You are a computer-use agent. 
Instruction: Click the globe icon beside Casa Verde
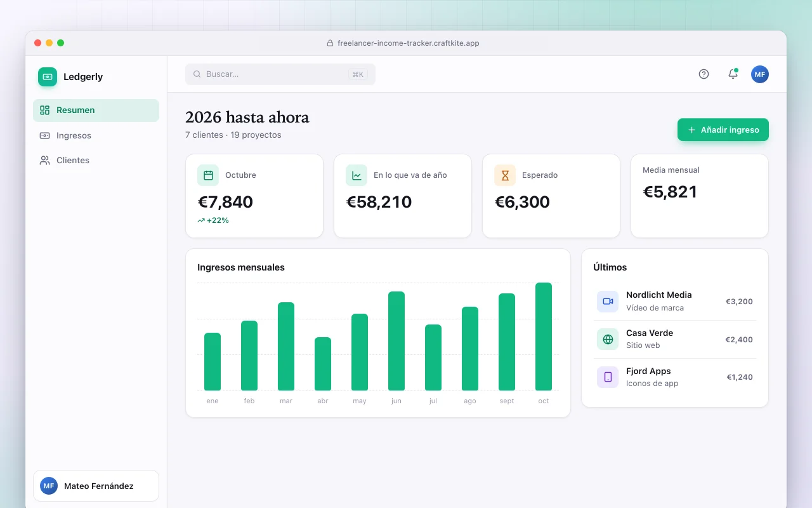pos(608,339)
